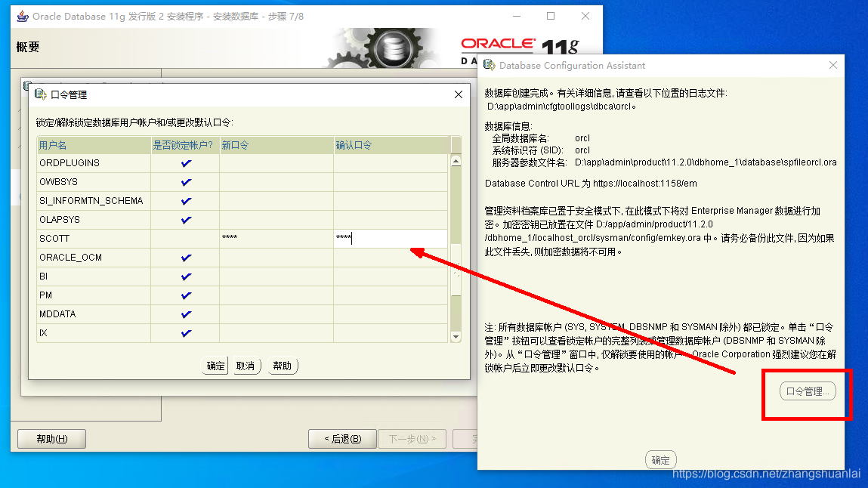
Task: Click scroll down arrow in account table
Action: tap(456, 336)
